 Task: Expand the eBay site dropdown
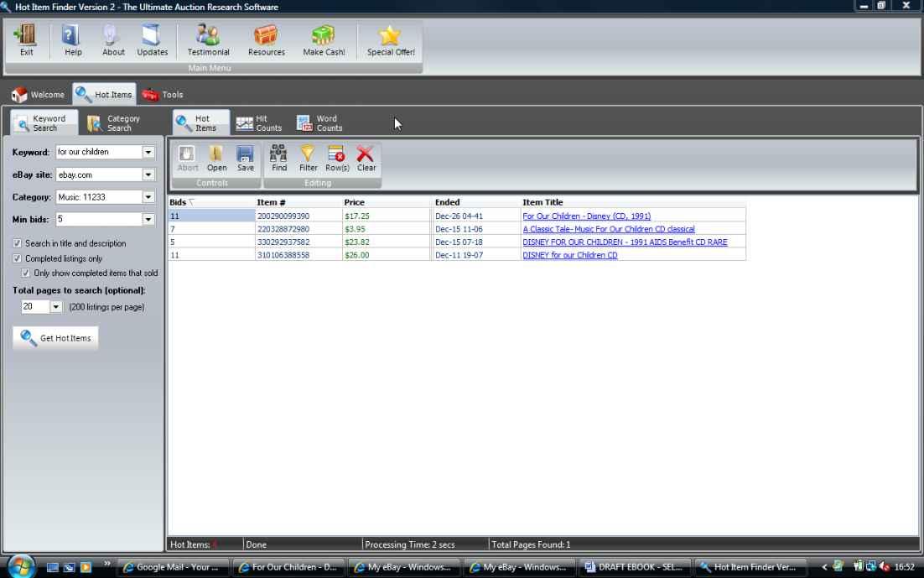tap(148, 174)
